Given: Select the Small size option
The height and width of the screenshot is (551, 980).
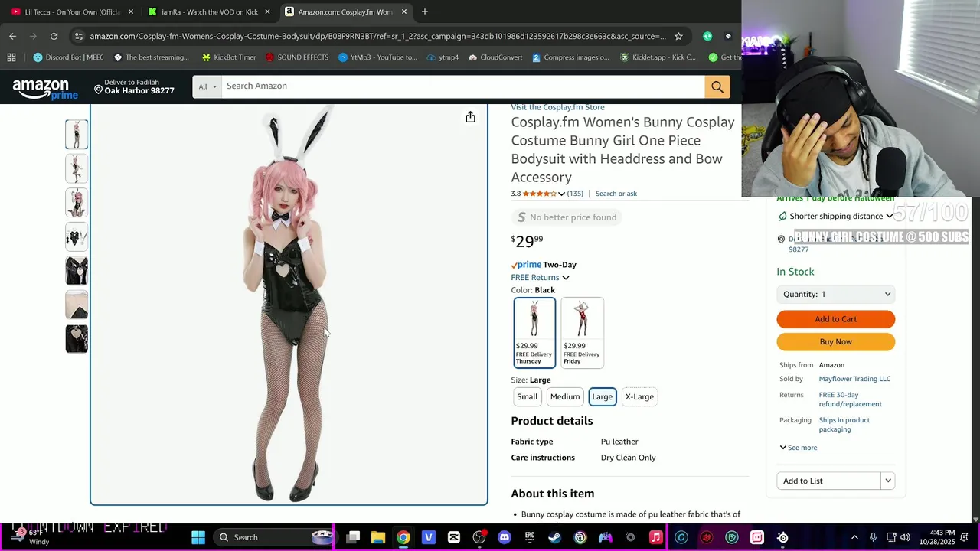Looking at the screenshot, I should [x=527, y=396].
